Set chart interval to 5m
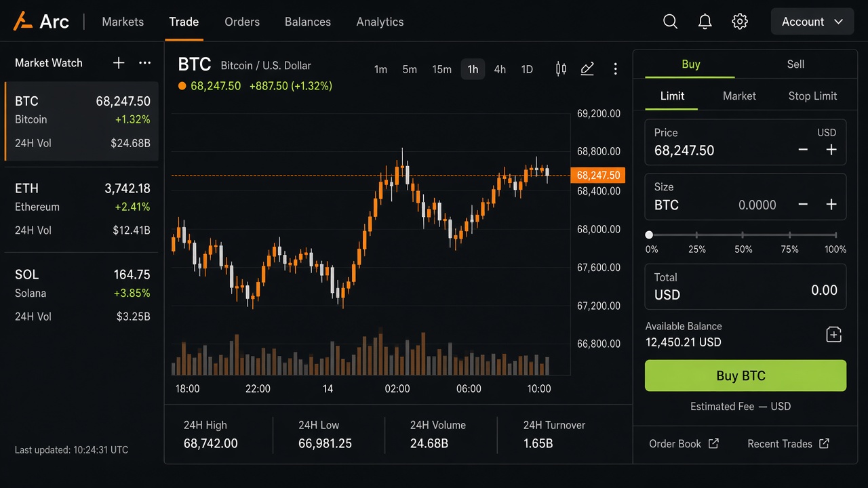This screenshot has width=868, height=488. [x=410, y=69]
